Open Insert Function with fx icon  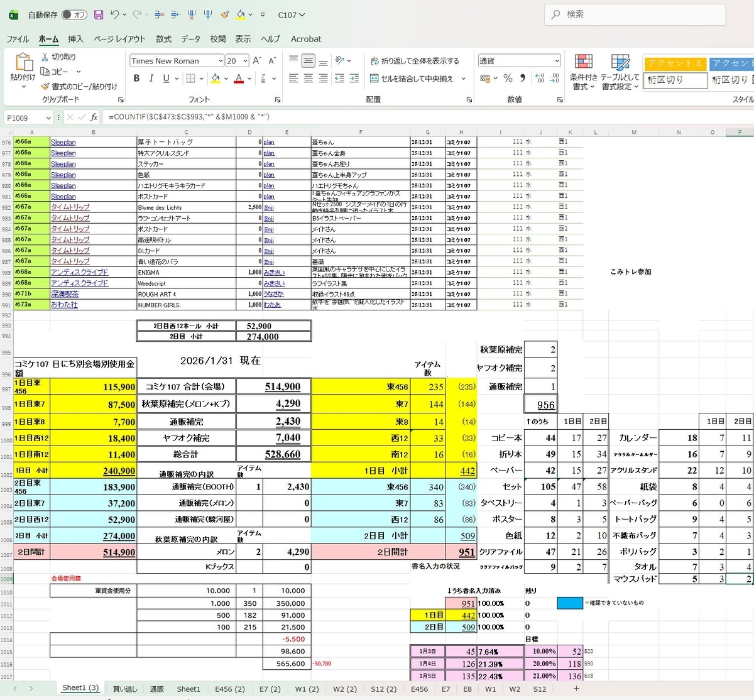click(x=94, y=117)
